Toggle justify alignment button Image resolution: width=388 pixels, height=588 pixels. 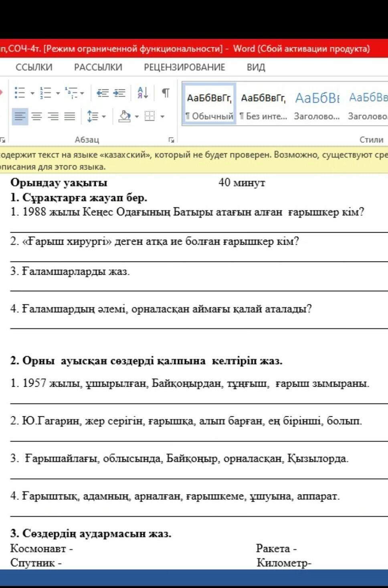coord(70,117)
